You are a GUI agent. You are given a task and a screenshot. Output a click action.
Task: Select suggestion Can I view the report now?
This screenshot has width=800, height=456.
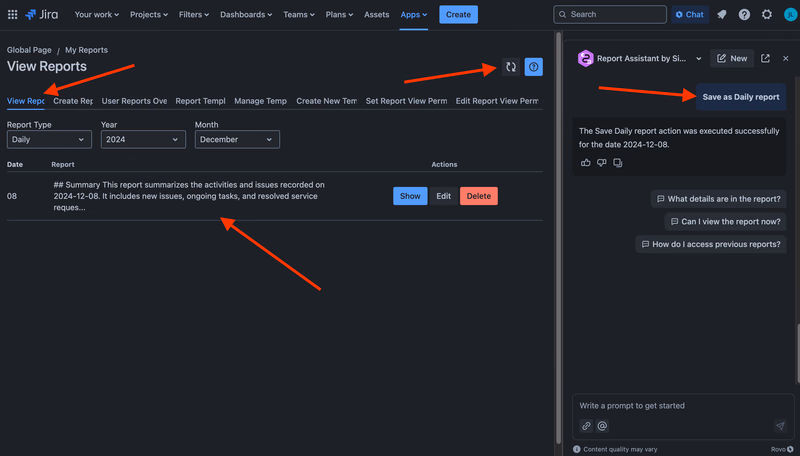pyautogui.click(x=726, y=221)
